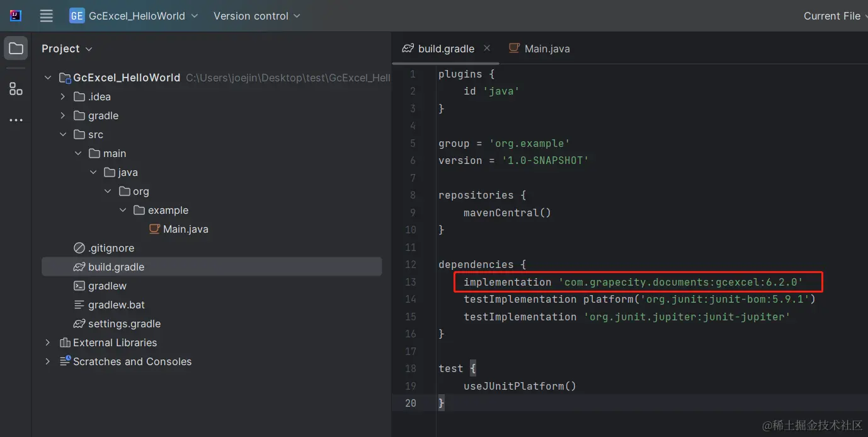868x437 pixels.
Task: Expand the gradle folder node
Action: [63, 115]
